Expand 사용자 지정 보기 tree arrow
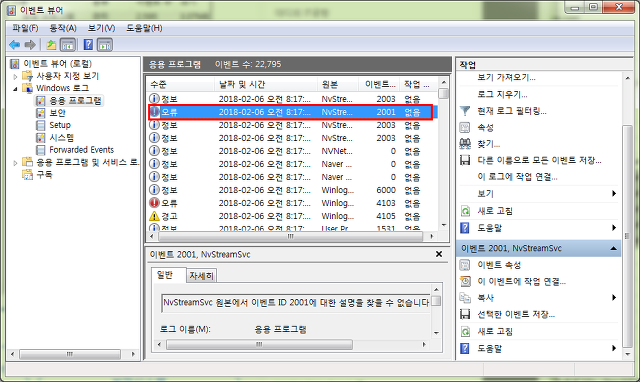This screenshot has width=640, height=382. (15, 76)
